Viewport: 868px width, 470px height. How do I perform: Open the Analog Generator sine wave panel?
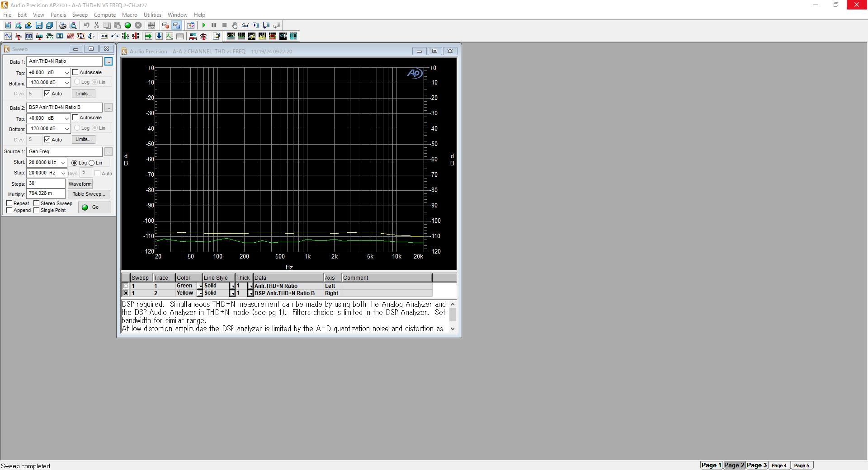8,36
